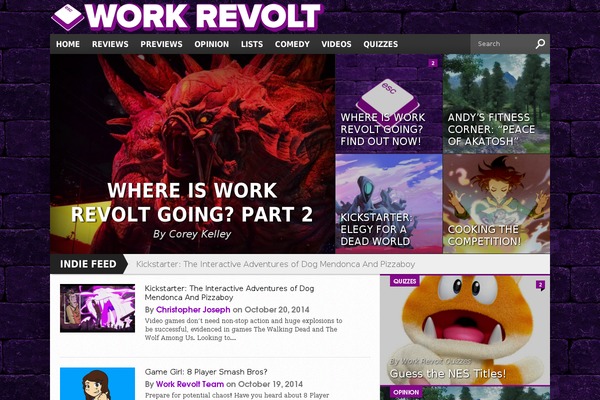Click the search magnifier icon

click(540, 44)
